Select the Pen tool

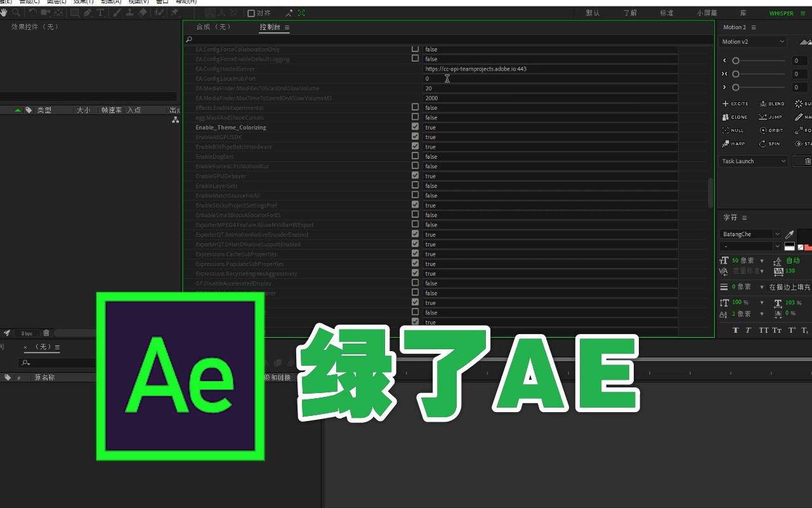(x=88, y=12)
